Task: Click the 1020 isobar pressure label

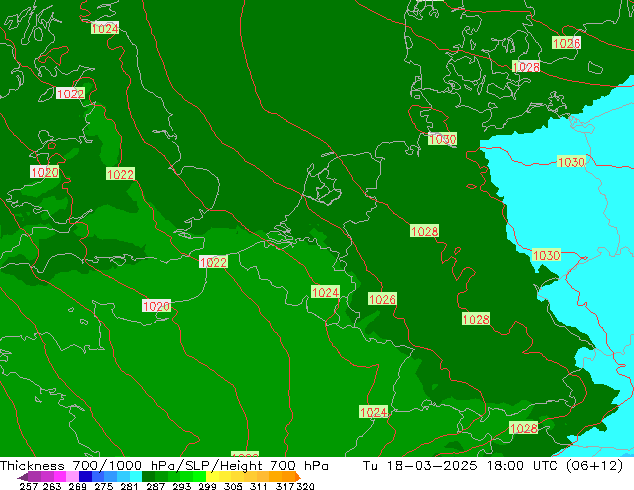Action: [x=44, y=172]
